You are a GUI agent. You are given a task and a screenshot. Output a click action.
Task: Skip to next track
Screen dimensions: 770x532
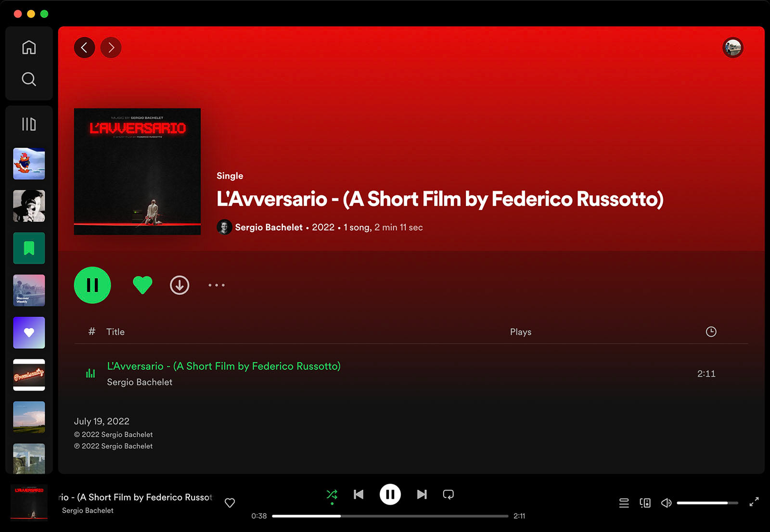(422, 494)
